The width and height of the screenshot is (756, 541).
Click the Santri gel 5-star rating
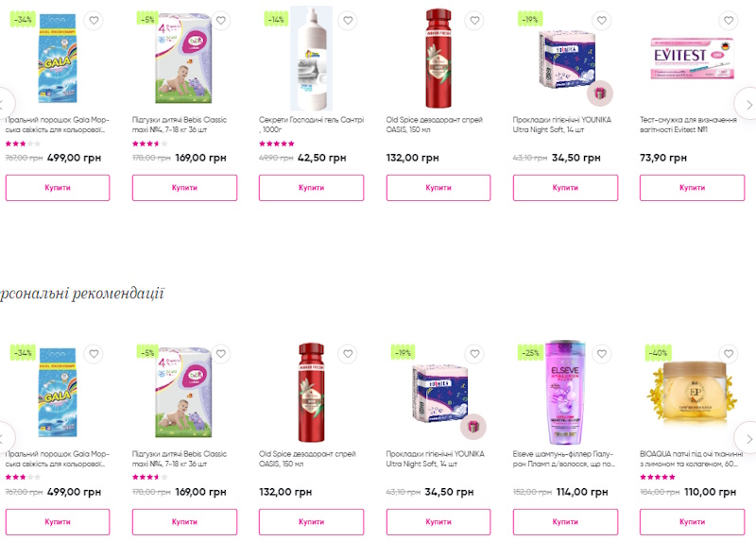276,144
